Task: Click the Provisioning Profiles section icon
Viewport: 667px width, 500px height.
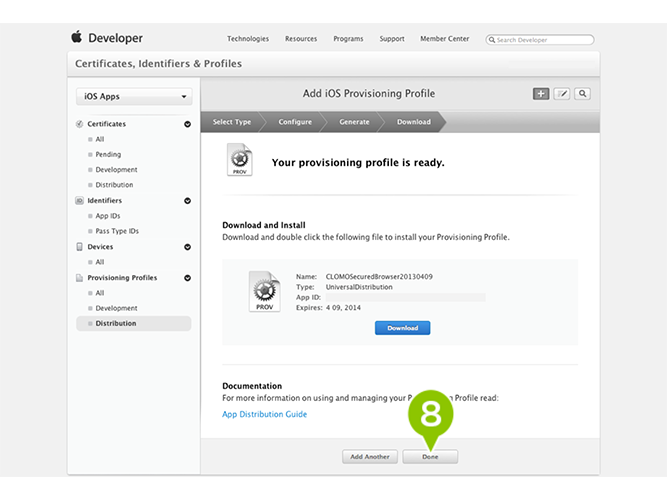Action: pos(79,278)
